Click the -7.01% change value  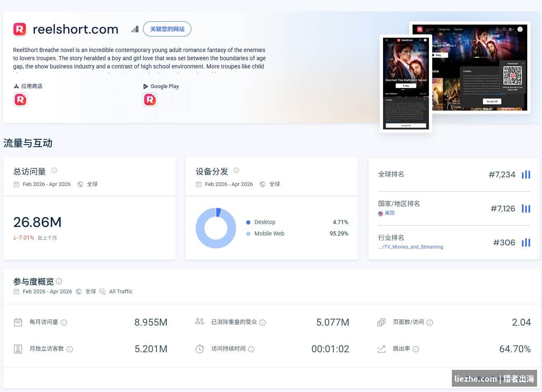[x=23, y=238]
